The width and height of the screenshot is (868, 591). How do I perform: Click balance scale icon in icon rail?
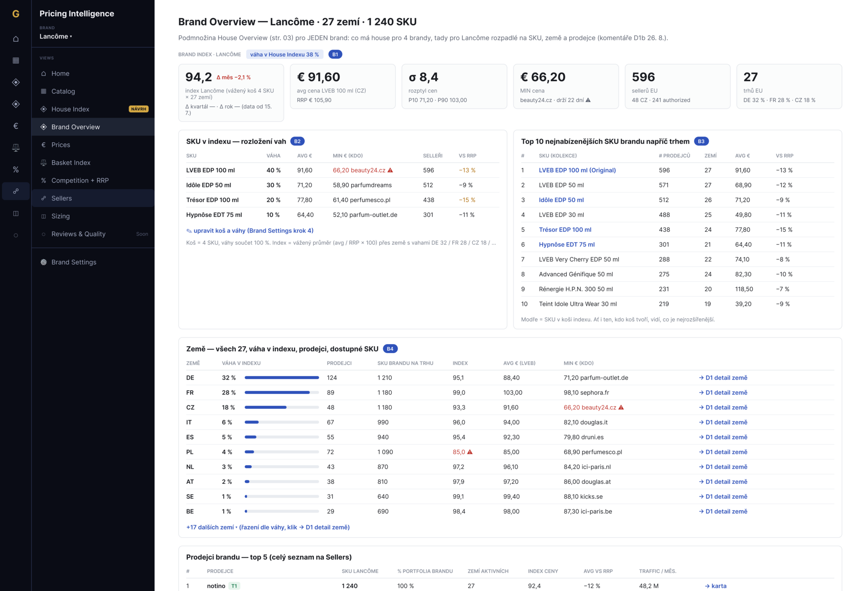(x=16, y=148)
